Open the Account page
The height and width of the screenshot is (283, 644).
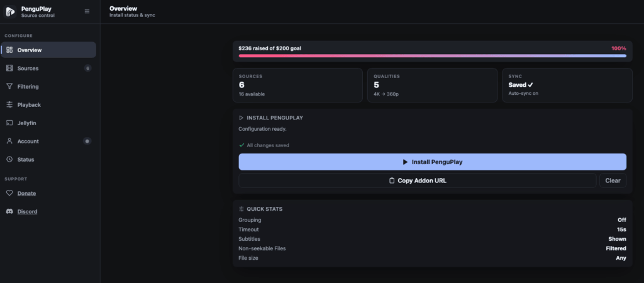coord(48,141)
